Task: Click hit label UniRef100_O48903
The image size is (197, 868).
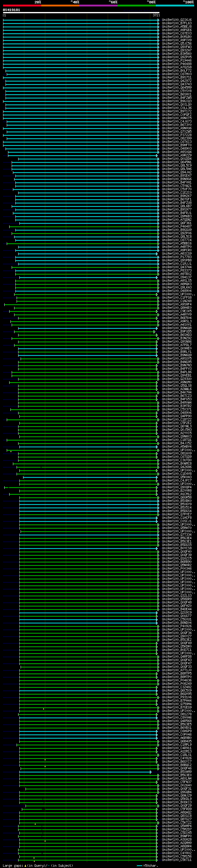Action: [177, 149]
